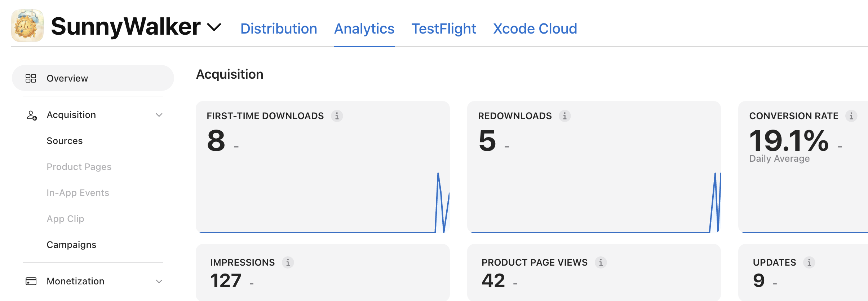Click the Overview grid icon
This screenshot has width=868, height=301.
coord(31,78)
